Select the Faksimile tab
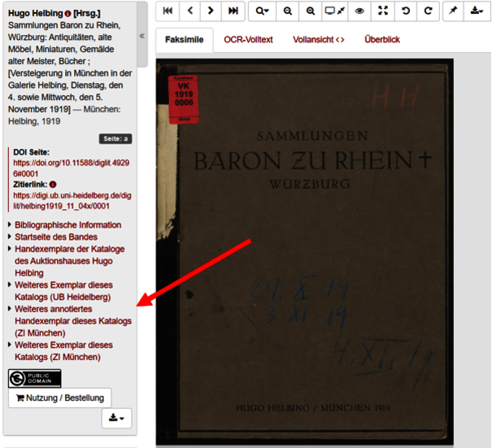This screenshot has width=492, height=448. [185, 40]
